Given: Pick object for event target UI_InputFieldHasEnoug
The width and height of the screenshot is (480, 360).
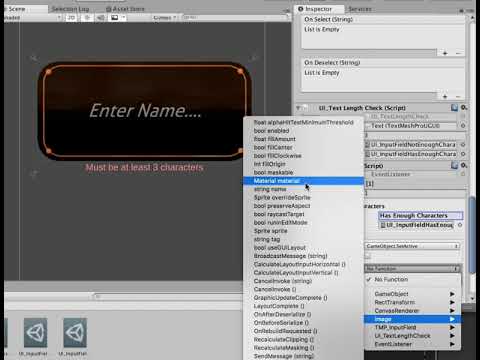Looking at the screenshot, I should [460, 225].
